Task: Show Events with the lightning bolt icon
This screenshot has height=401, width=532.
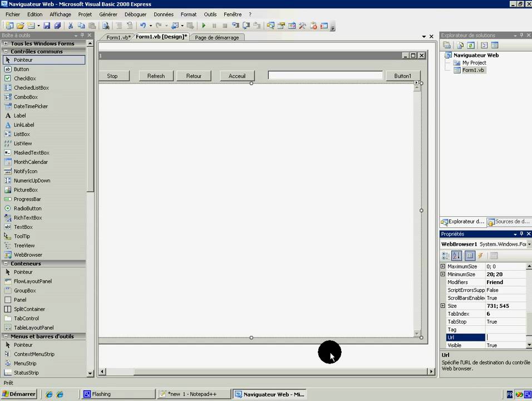Action: [x=480, y=256]
